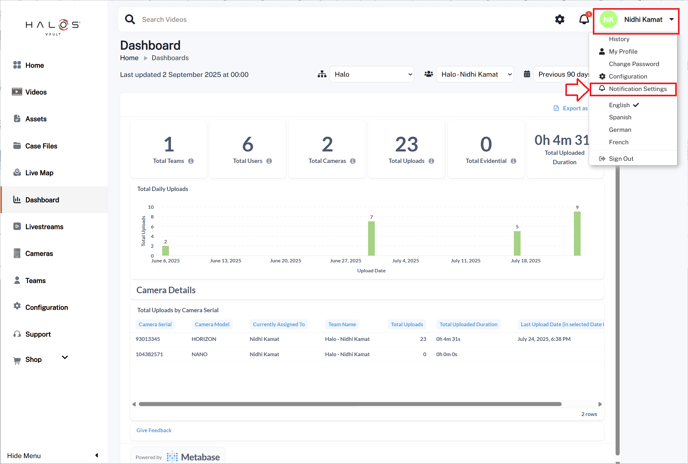Click the NK user avatar
688x464 pixels.
click(x=608, y=19)
